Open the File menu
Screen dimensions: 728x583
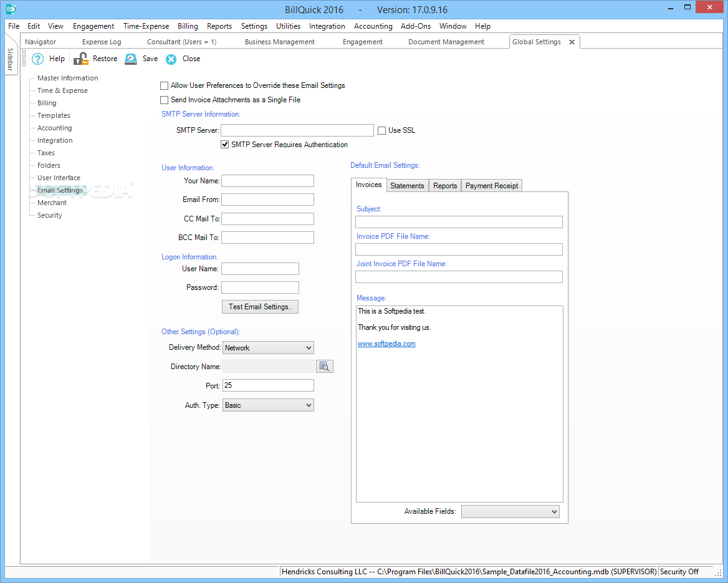[14, 26]
